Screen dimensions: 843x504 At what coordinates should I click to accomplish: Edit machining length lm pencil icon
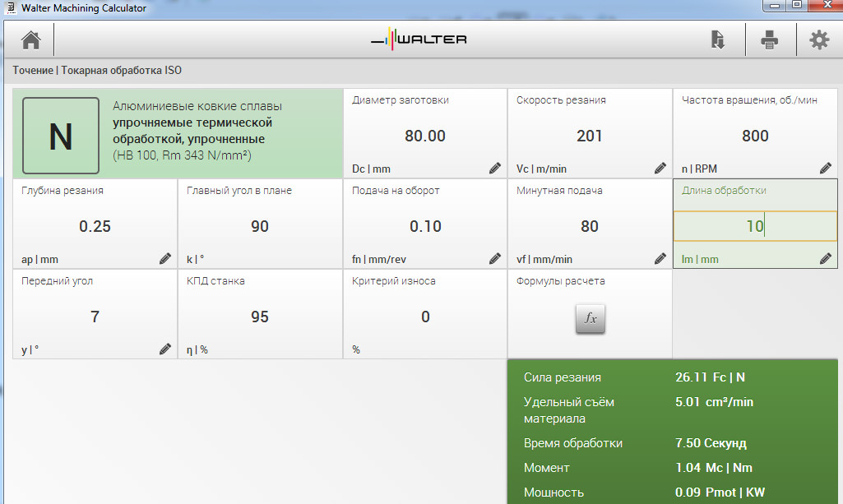click(x=826, y=258)
